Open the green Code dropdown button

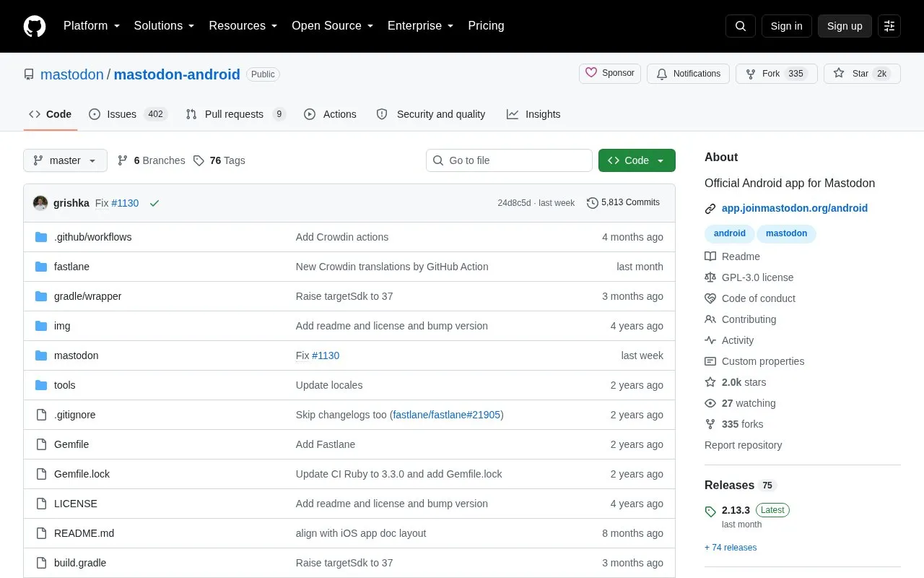point(637,160)
